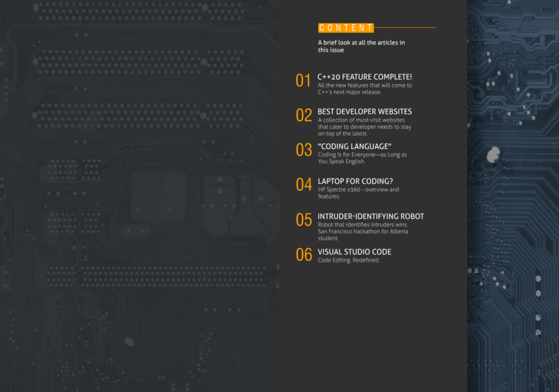Image resolution: width=559 pixels, height=392 pixels.
Task: Open the "CODING LANGUAGE" article title
Action: coord(354,146)
